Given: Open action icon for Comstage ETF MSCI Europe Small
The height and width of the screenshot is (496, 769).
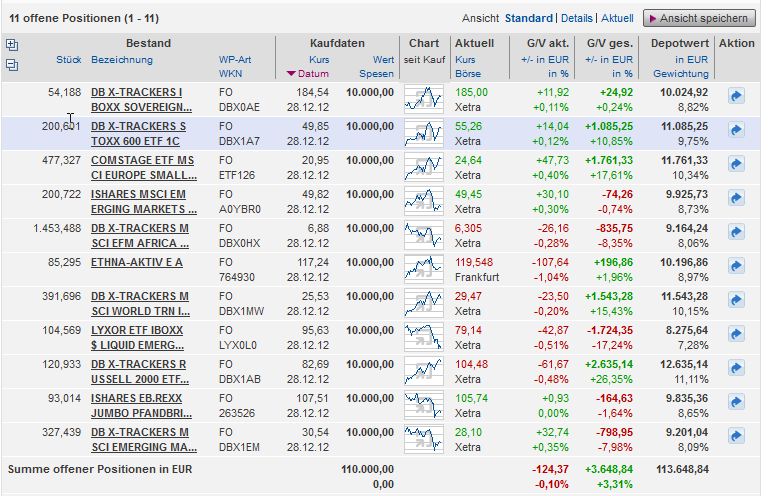Looking at the screenshot, I should pos(736,165).
